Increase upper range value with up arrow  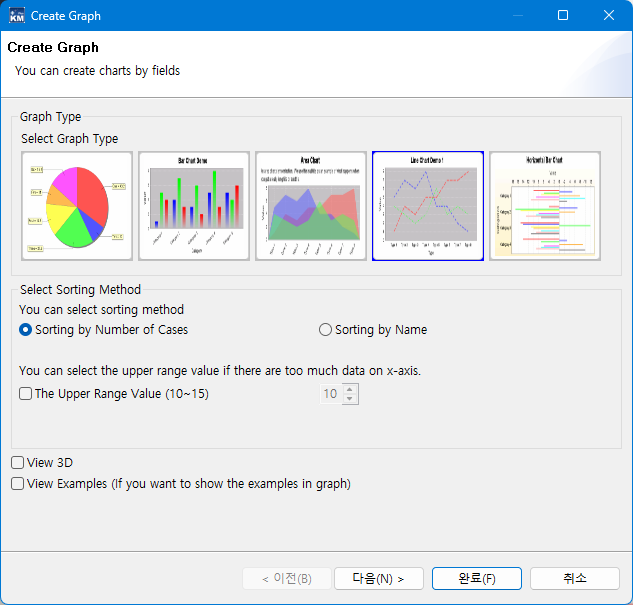coord(349,389)
